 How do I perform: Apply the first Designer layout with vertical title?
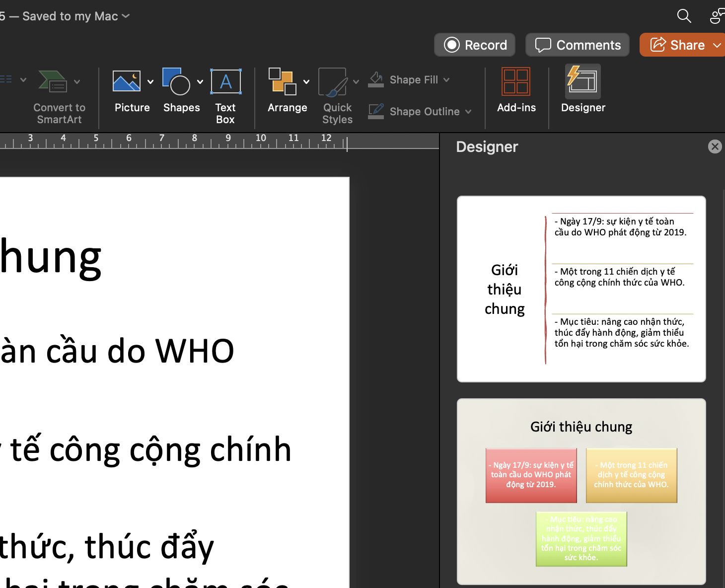581,289
